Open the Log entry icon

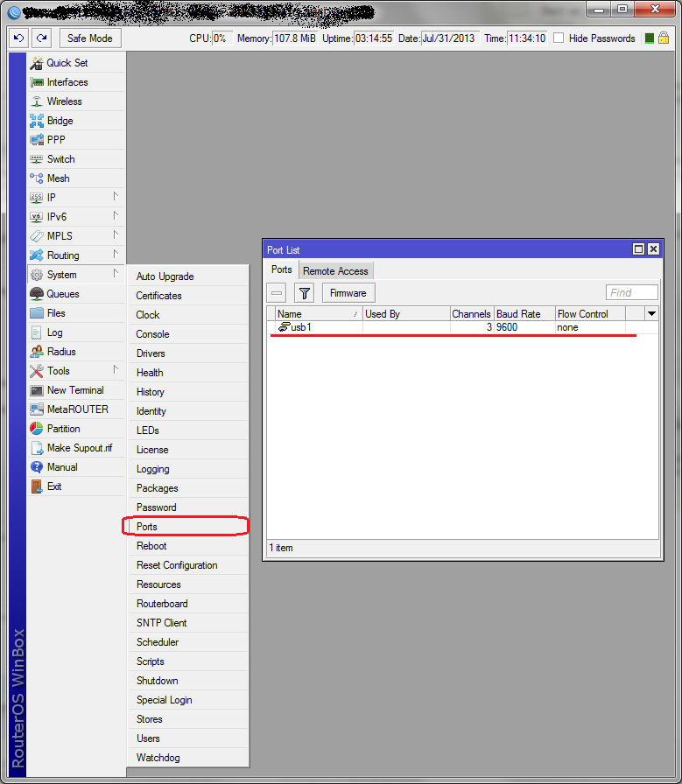click(37, 332)
